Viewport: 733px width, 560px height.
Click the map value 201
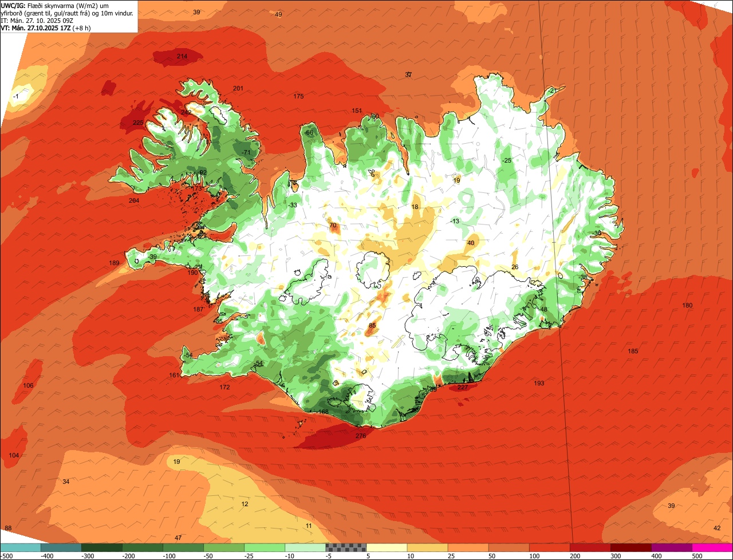238,89
